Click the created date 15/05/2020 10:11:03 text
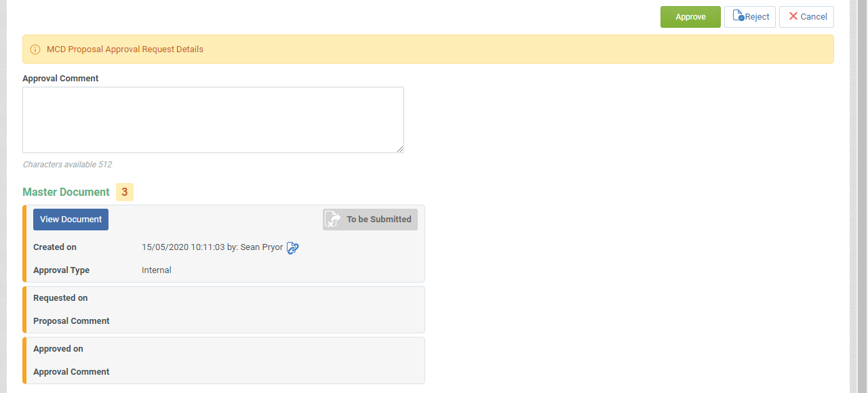This screenshot has height=393, width=868. click(183, 247)
